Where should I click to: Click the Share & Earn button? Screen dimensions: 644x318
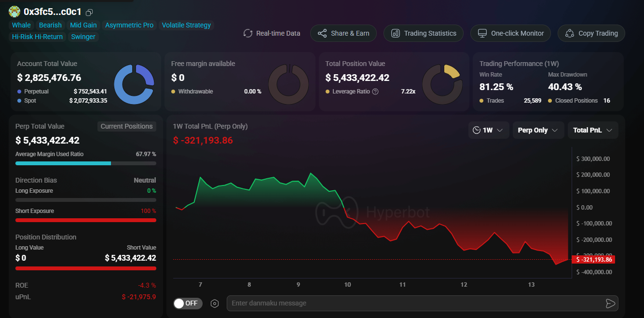pos(343,33)
